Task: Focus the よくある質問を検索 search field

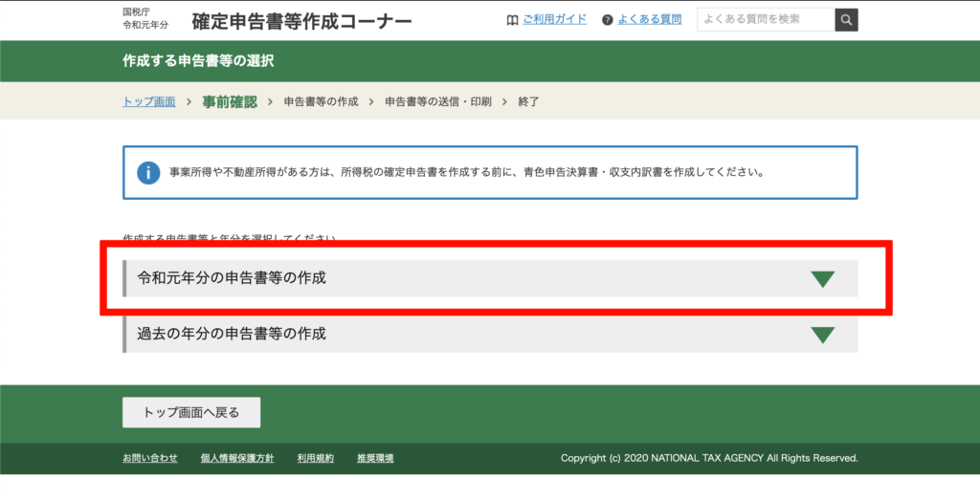Action: [765, 19]
